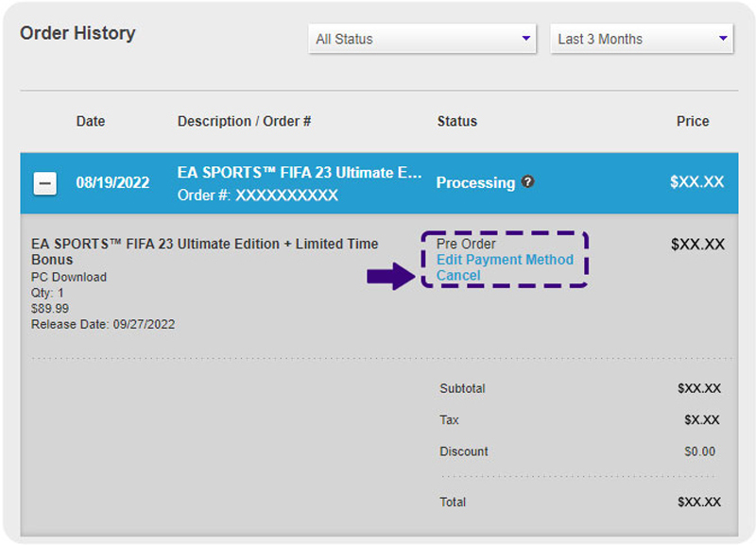
Task: Select the $89.99 item price
Action: pyautogui.click(x=50, y=309)
